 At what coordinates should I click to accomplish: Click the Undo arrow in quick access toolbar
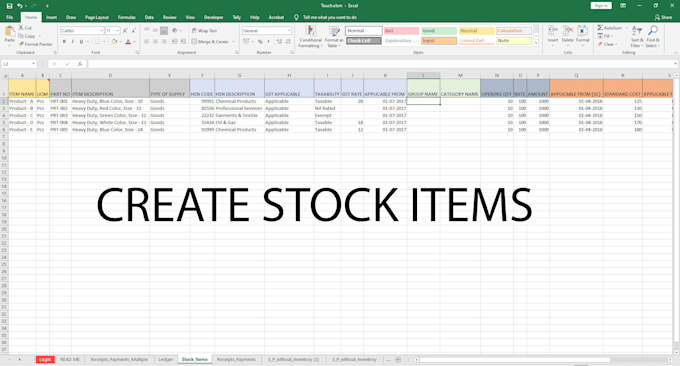point(20,6)
